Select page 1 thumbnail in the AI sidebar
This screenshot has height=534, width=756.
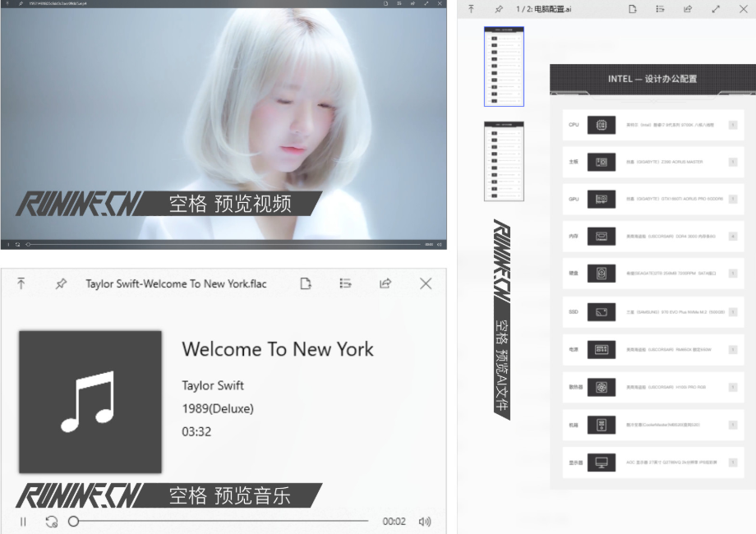(504, 67)
